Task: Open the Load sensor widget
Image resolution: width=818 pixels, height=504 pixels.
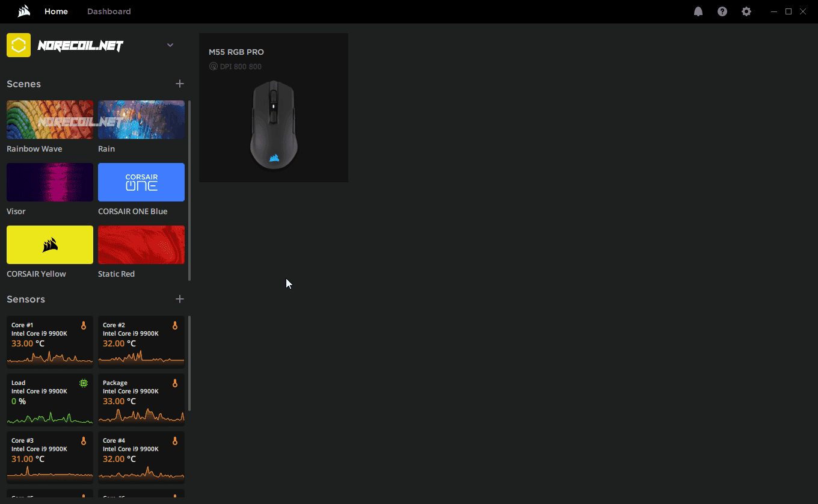Action: click(x=50, y=399)
